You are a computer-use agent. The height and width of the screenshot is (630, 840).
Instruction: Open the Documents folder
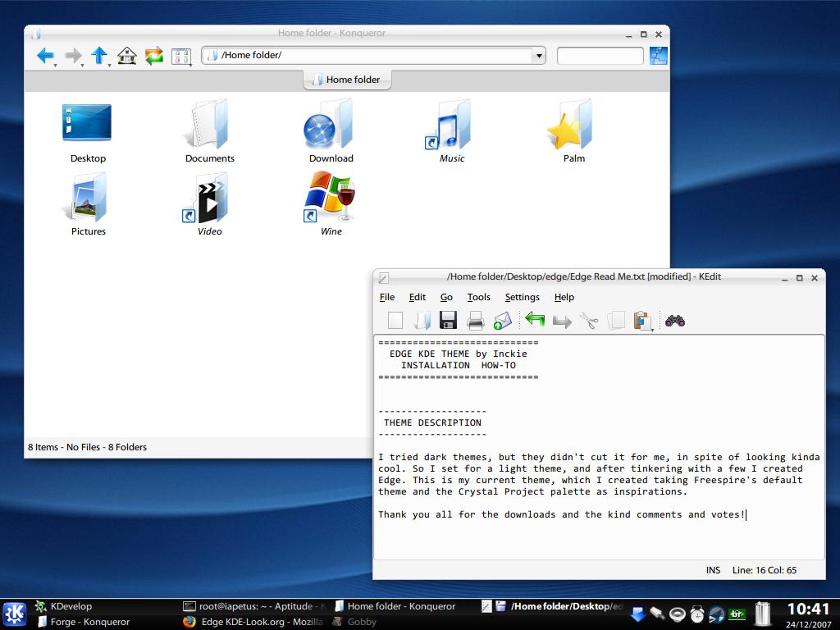click(x=209, y=132)
